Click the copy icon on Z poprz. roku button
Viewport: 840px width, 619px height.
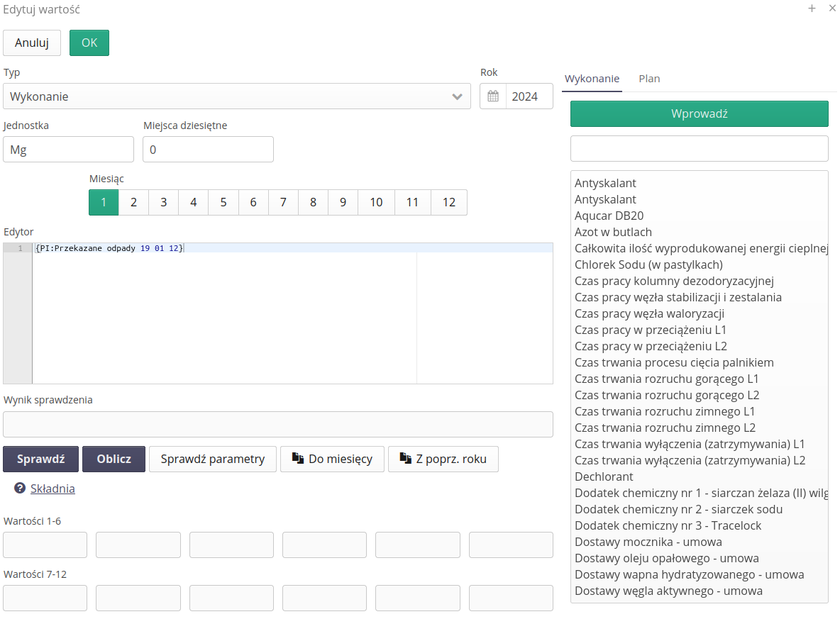point(405,459)
